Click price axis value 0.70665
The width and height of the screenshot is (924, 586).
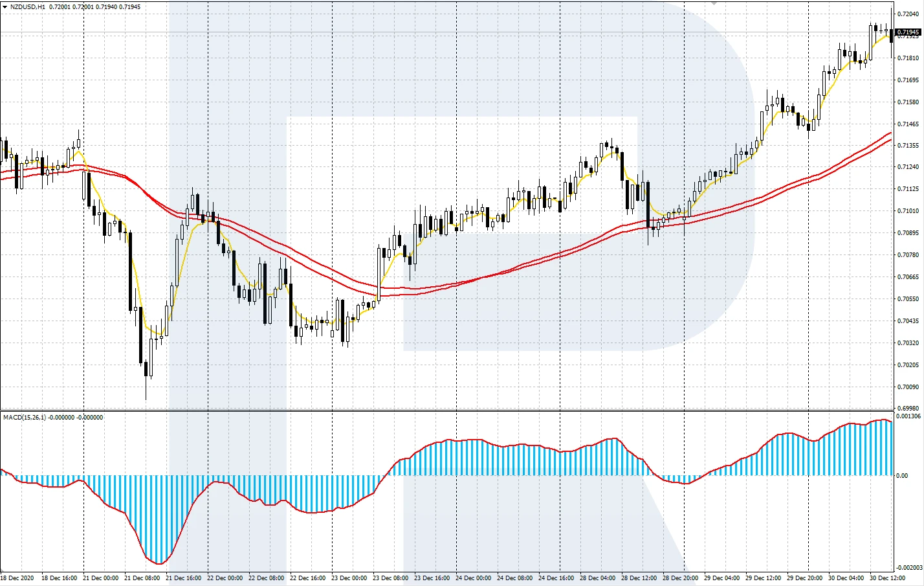click(908, 277)
